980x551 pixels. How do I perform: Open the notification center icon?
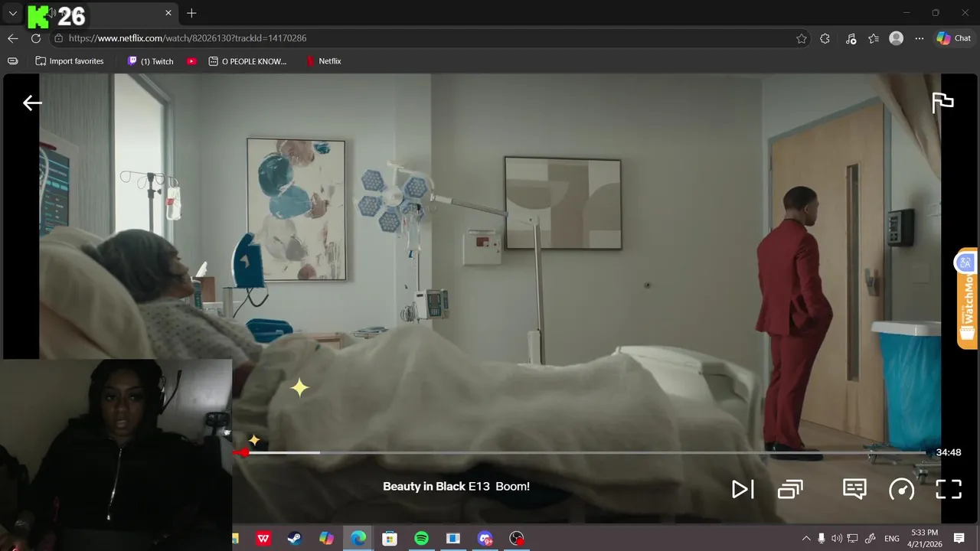click(959, 539)
